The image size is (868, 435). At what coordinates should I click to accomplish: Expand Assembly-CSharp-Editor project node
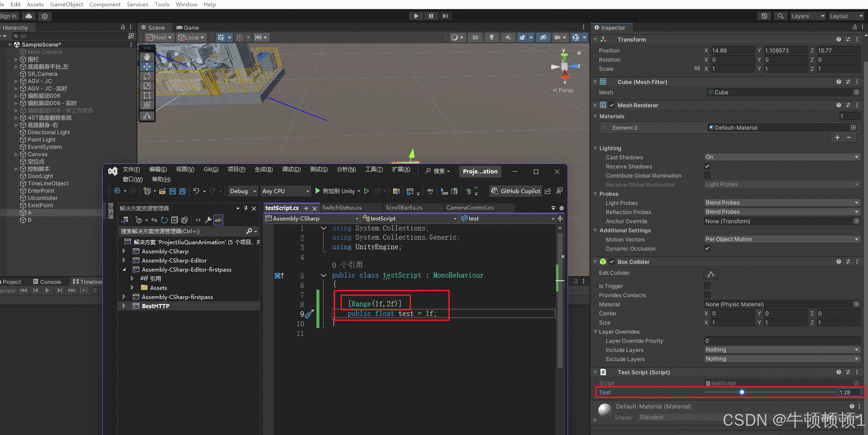click(x=124, y=261)
